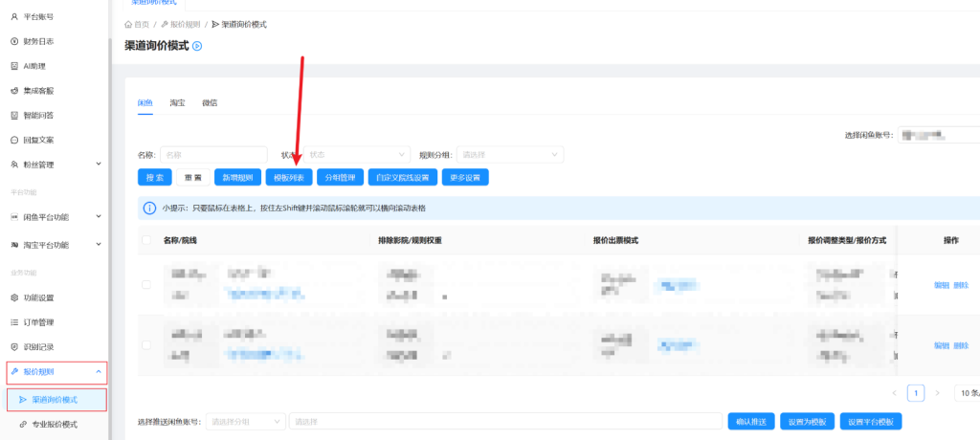This screenshot has height=440, width=980.
Task: Click the 名称/院线 column header
Action: 181,240
